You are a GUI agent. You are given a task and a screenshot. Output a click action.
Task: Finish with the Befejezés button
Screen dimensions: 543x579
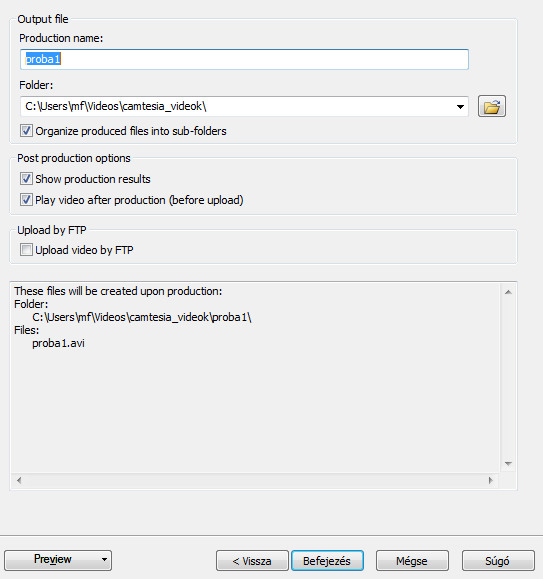327,561
